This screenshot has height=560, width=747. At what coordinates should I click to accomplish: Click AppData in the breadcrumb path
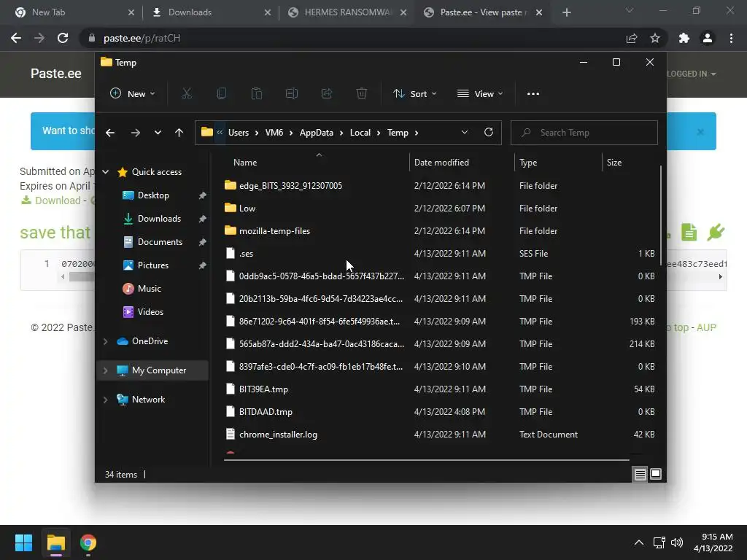tap(317, 133)
